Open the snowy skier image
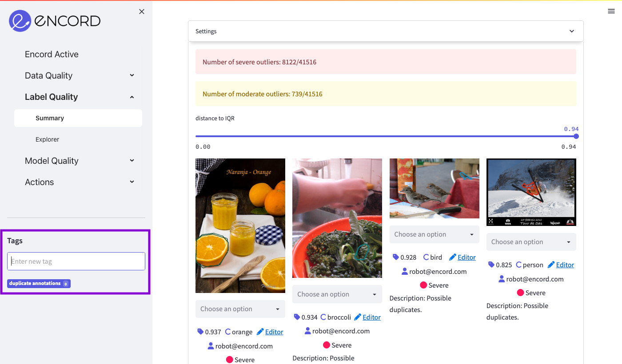 coord(531,192)
